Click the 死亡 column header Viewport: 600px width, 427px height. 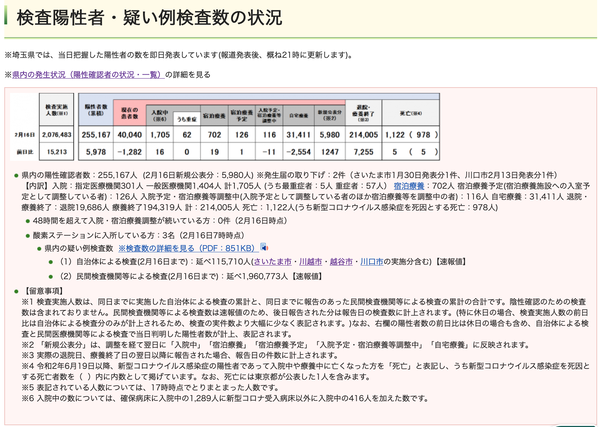coord(411,113)
